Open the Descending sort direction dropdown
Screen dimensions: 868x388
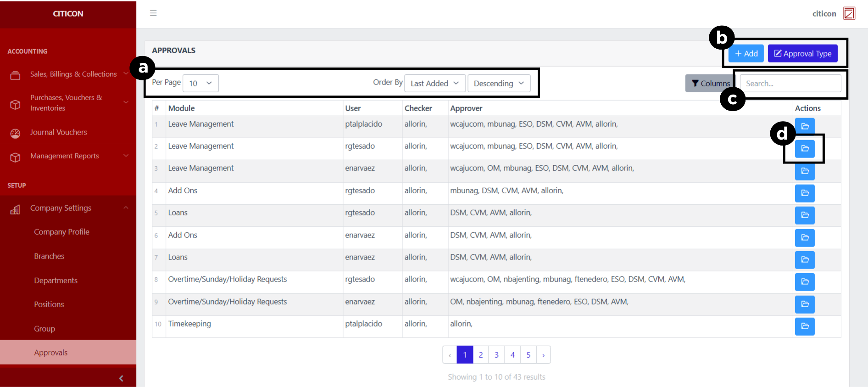click(x=499, y=84)
